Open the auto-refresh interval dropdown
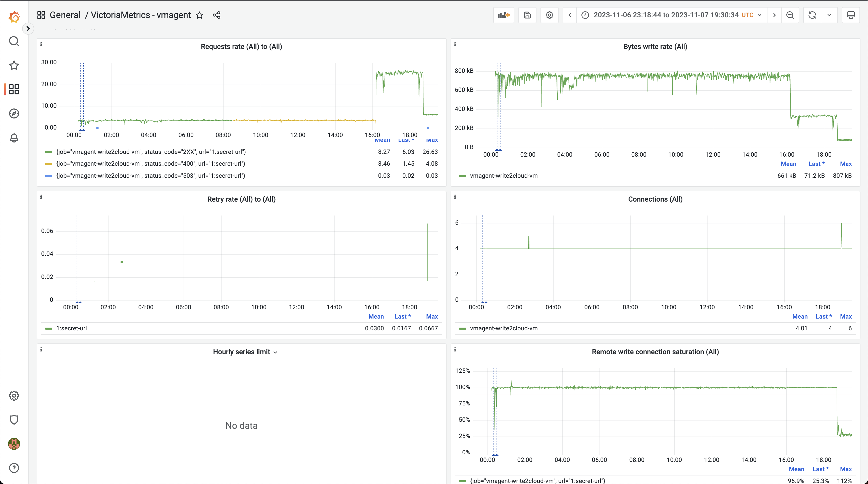868x484 pixels. point(830,15)
